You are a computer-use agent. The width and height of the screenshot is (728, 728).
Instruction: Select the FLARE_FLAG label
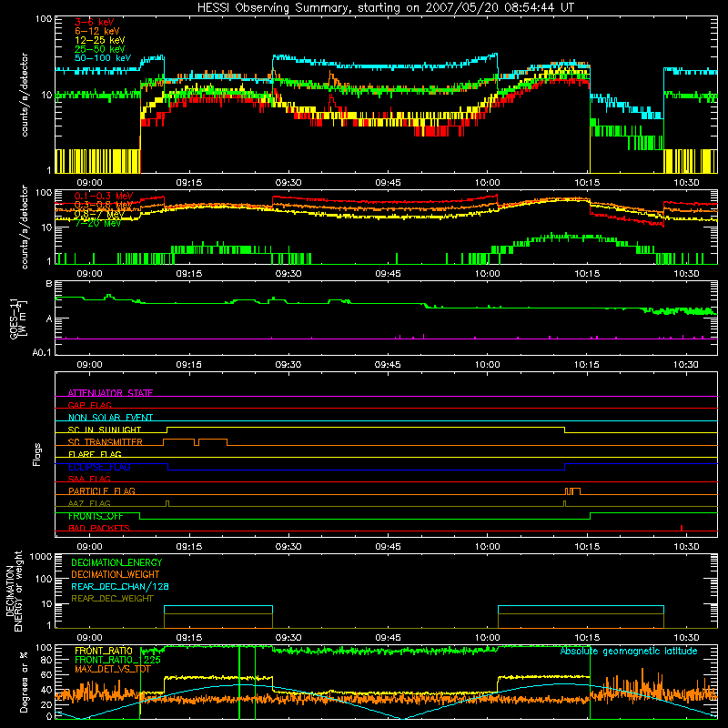[x=95, y=454]
